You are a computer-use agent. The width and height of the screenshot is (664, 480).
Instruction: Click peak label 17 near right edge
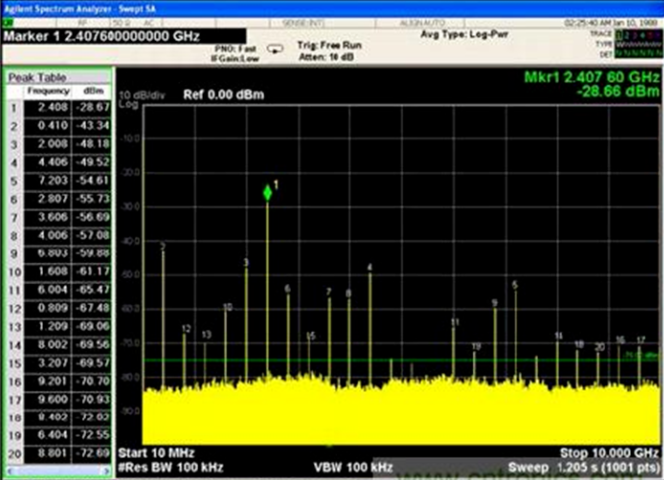pyautogui.click(x=640, y=340)
